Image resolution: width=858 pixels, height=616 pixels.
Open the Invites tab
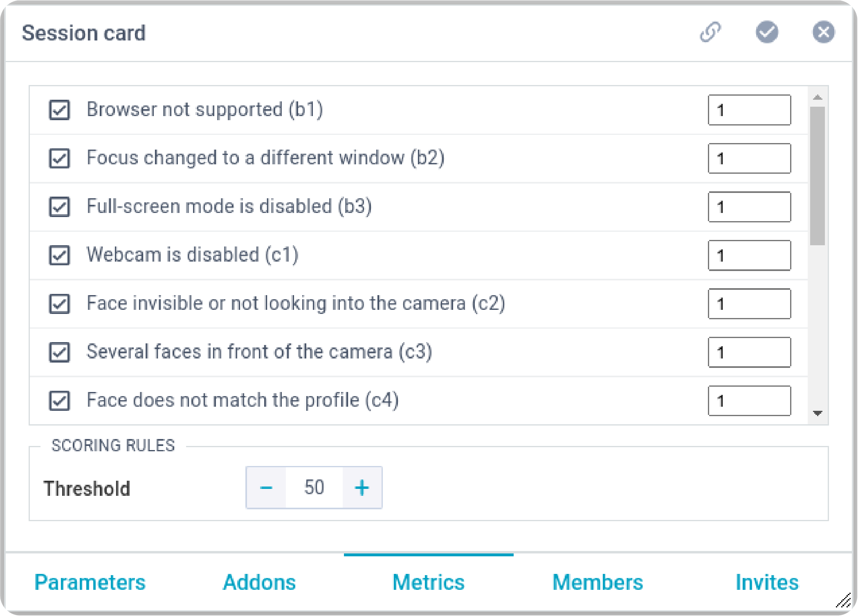click(x=767, y=582)
